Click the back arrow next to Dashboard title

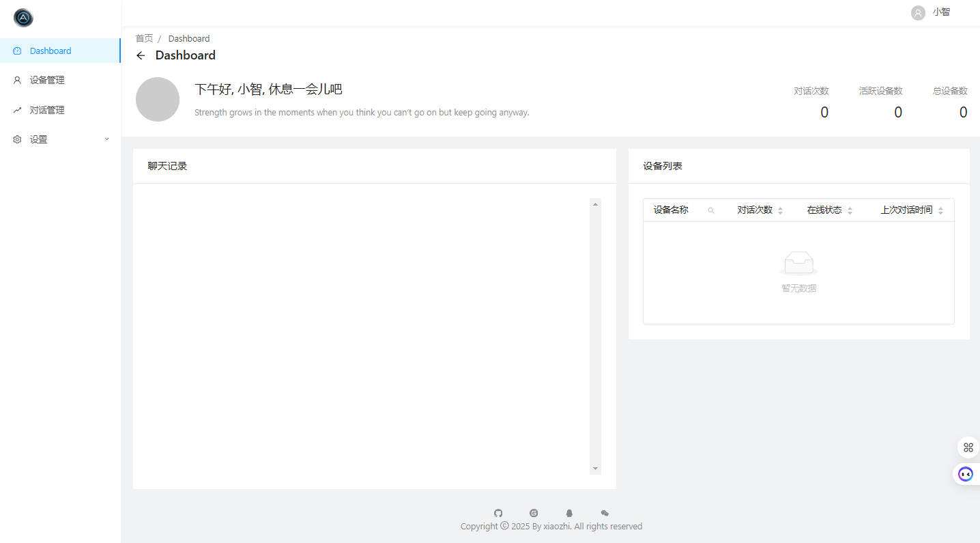141,55
